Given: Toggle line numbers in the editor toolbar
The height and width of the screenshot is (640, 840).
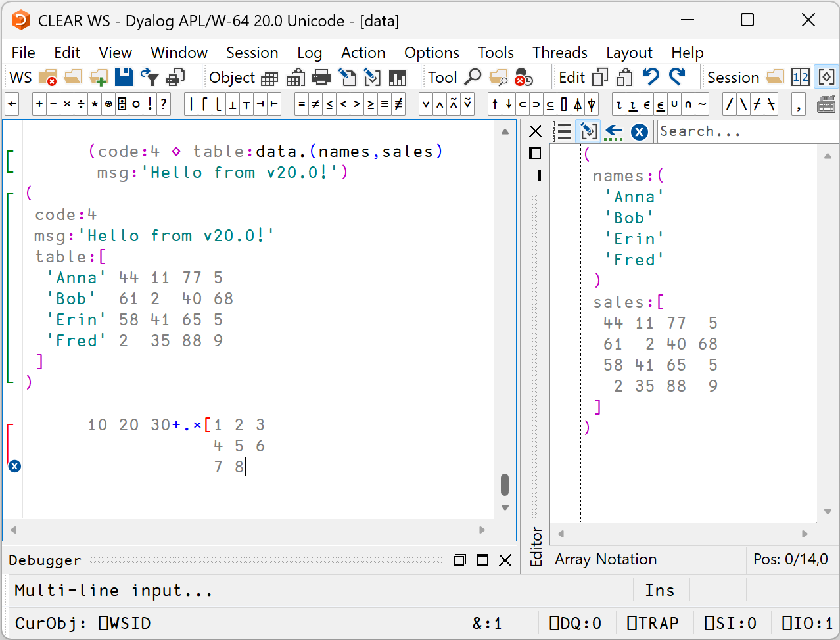Looking at the screenshot, I should pyautogui.click(x=562, y=132).
